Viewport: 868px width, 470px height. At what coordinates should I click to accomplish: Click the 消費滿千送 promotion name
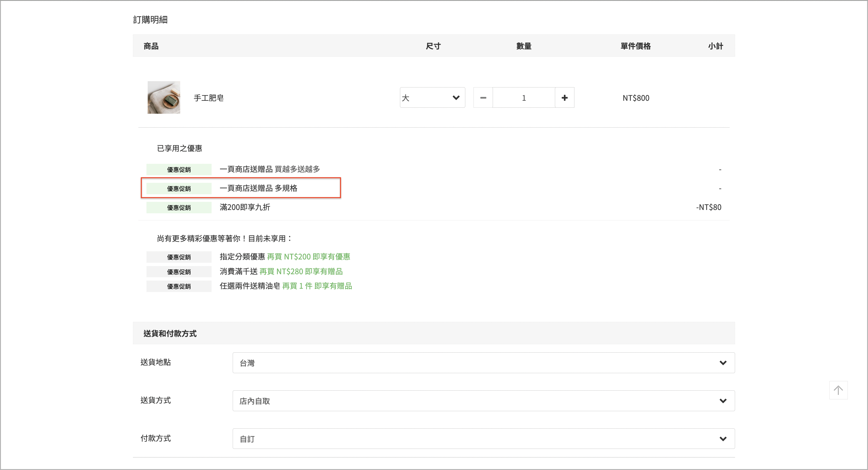(x=239, y=272)
